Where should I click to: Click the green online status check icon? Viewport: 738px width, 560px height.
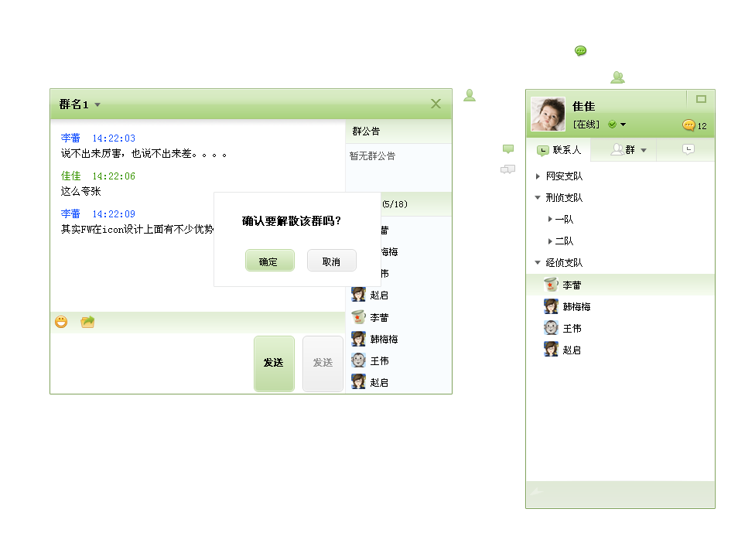[612, 125]
